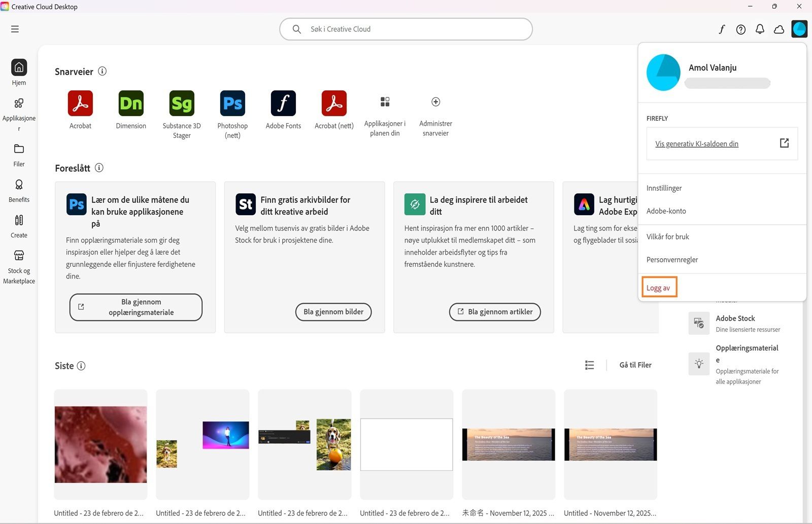
Task: Click the Photoshop learning card title
Action: click(x=141, y=212)
